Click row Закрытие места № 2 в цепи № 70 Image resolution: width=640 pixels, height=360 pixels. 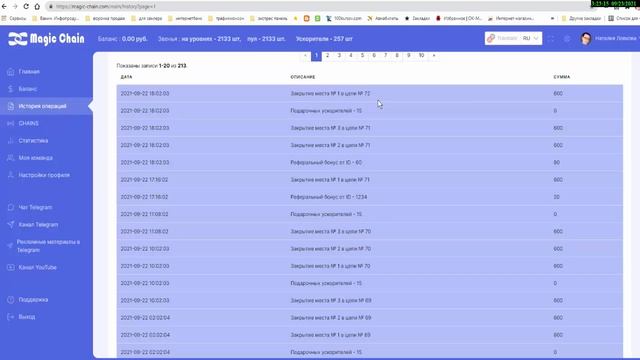(370, 249)
